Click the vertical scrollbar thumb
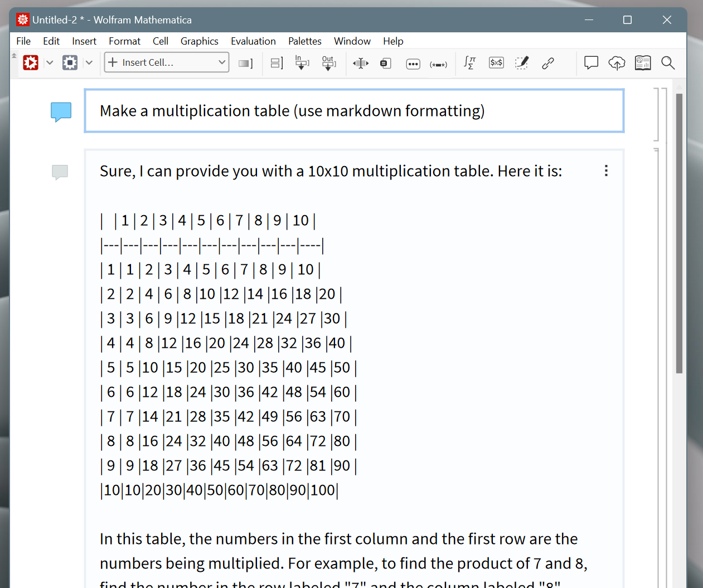Viewport: 703px width, 588px height. [679, 233]
